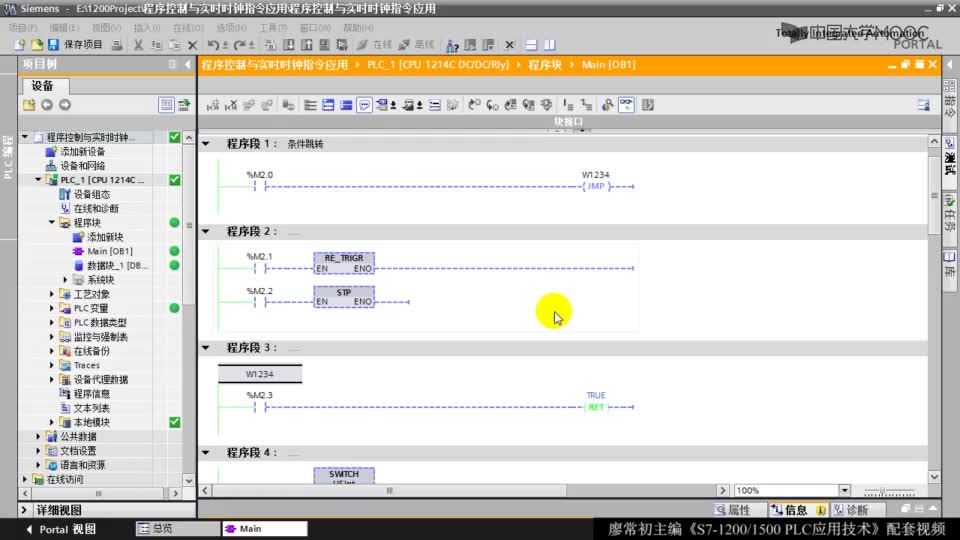This screenshot has height=540, width=960.
Task: Collapse the 程序块 folder
Action: pos(51,222)
